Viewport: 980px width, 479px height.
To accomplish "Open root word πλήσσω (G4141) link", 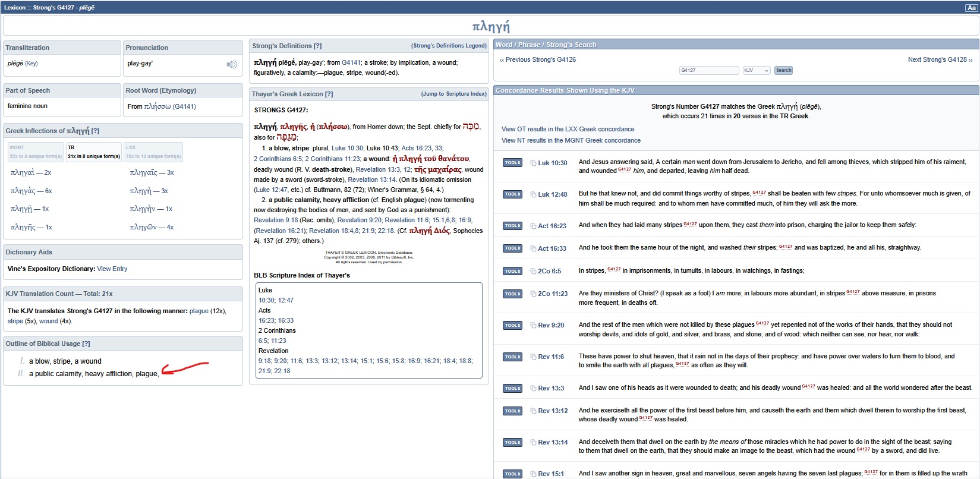I will coord(170,106).
